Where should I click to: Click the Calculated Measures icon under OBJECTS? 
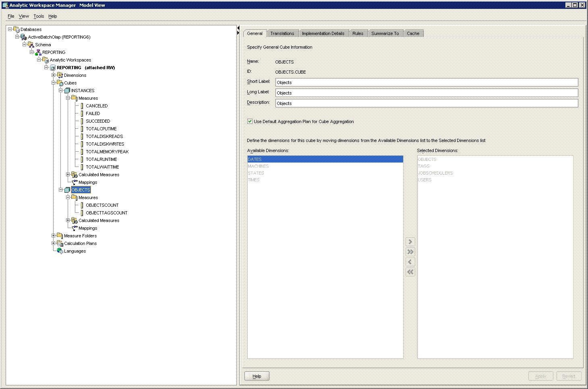click(x=75, y=220)
